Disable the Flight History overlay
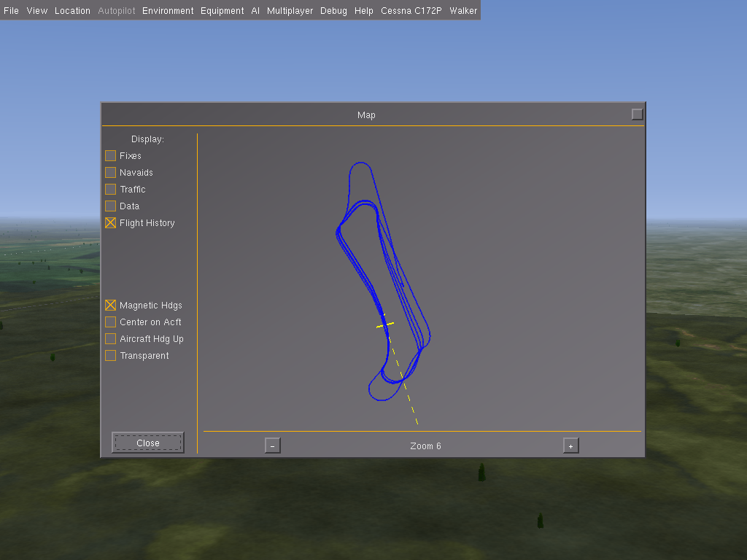The height and width of the screenshot is (560, 747). 110,222
